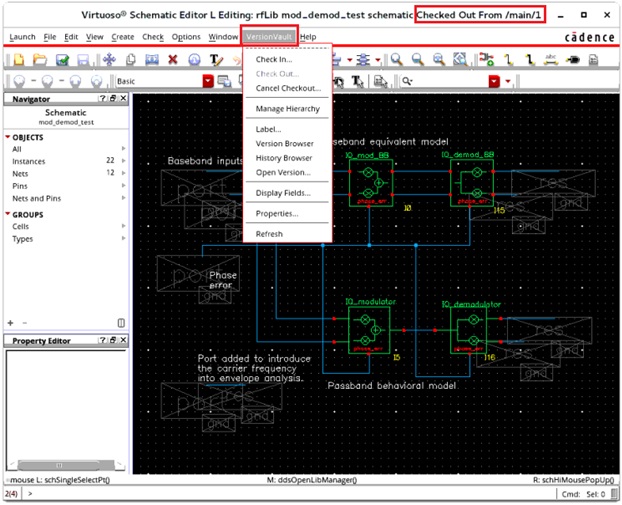Image resolution: width=622 pixels, height=505 pixels.
Task: Click the form selection icon left of search
Action: 380,81
